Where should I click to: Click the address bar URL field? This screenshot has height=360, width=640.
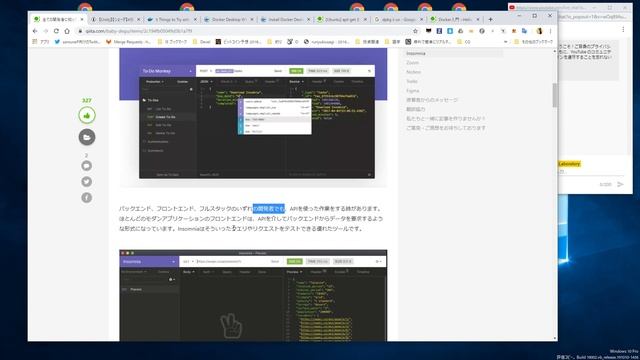tap(245, 31)
